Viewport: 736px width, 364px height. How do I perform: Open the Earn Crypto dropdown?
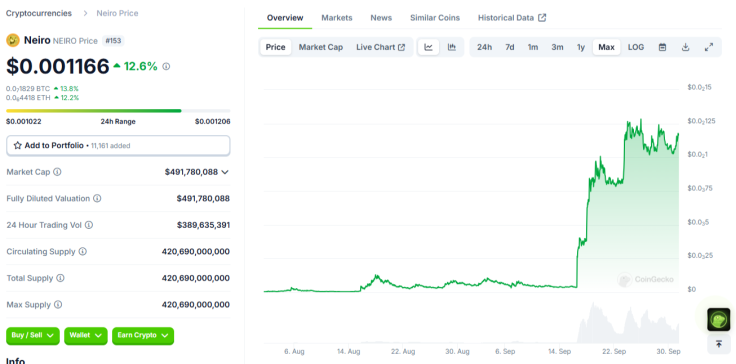[143, 336]
